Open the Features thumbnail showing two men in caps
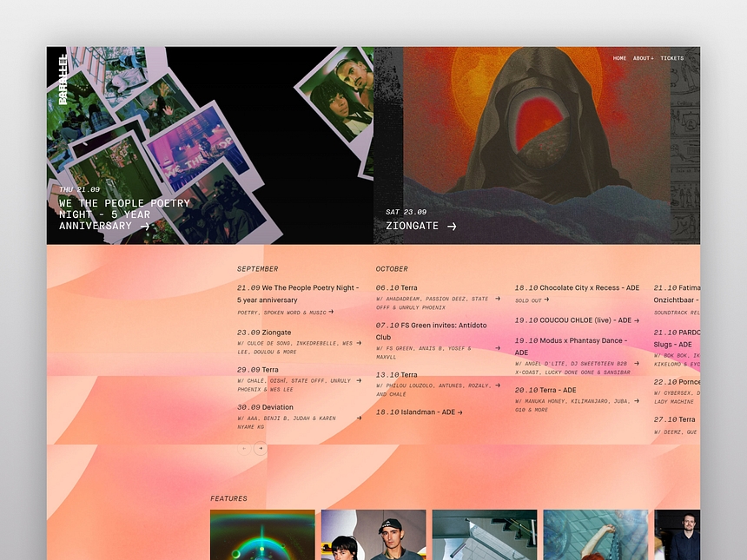The image size is (747, 560). click(373, 534)
